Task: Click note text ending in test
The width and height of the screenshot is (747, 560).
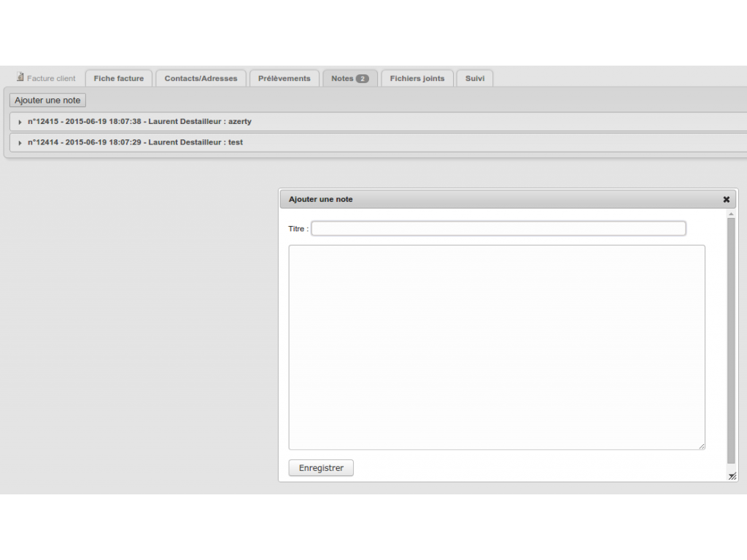Action: pyautogui.click(x=135, y=142)
